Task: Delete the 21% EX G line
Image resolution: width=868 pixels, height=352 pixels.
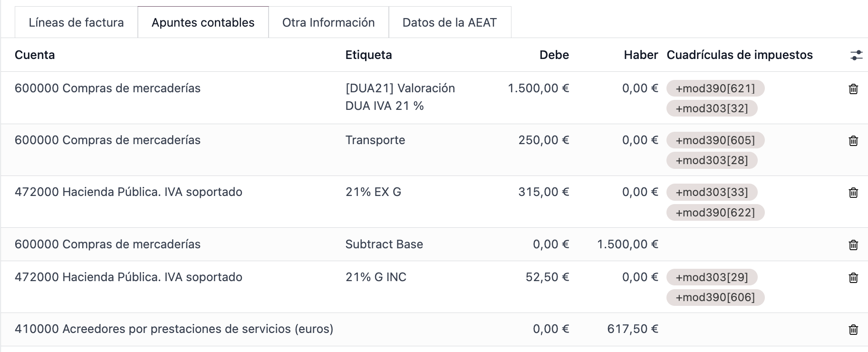Action: [x=854, y=192]
